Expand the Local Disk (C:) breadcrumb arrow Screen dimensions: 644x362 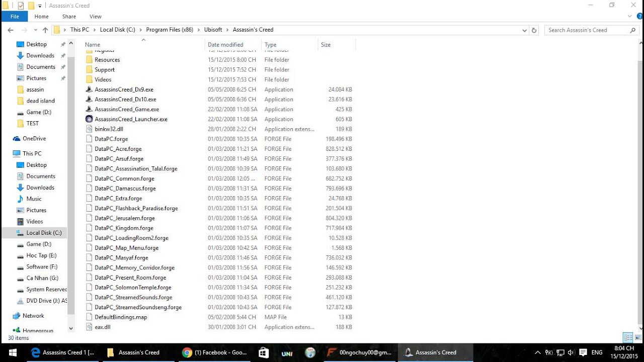(x=141, y=30)
